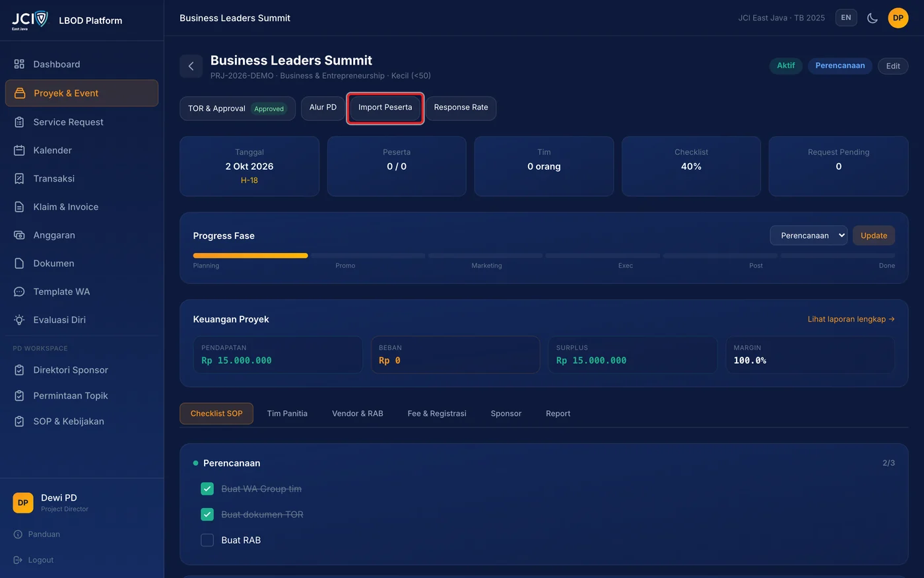Click the Planning segment of progress bar

(x=250, y=256)
